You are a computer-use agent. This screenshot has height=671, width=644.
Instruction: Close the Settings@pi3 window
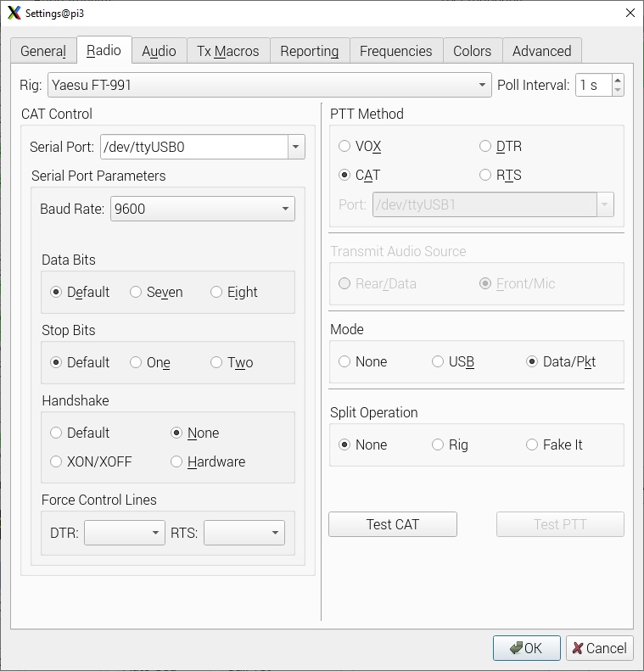(630, 13)
